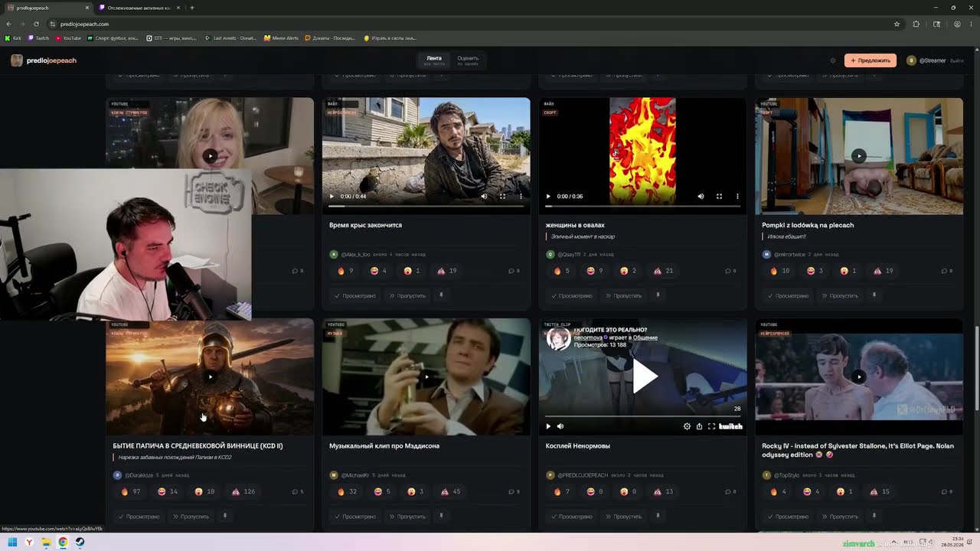Screen dimensions: 980x551
Task: Click poop reaction on 'женщины в овалах' card
Action: [664, 271]
